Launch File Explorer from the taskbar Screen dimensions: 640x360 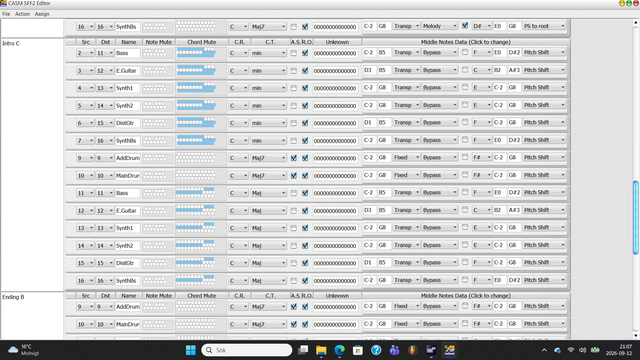[x=321, y=350]
